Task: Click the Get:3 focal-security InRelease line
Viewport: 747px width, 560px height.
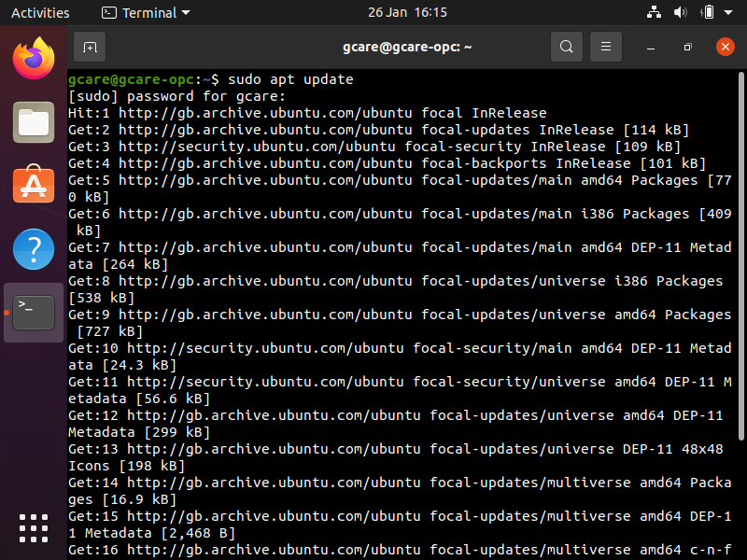Action: pos(374,147)
